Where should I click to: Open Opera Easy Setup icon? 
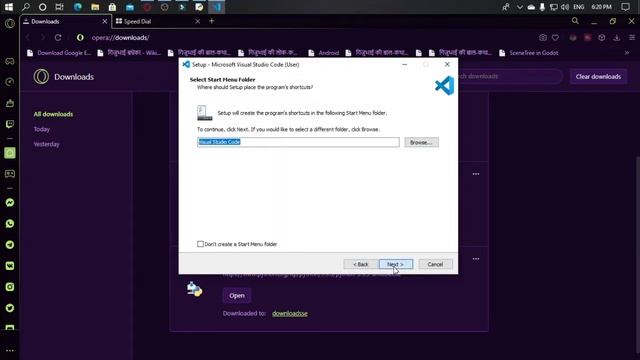click(x=632, y=38)
